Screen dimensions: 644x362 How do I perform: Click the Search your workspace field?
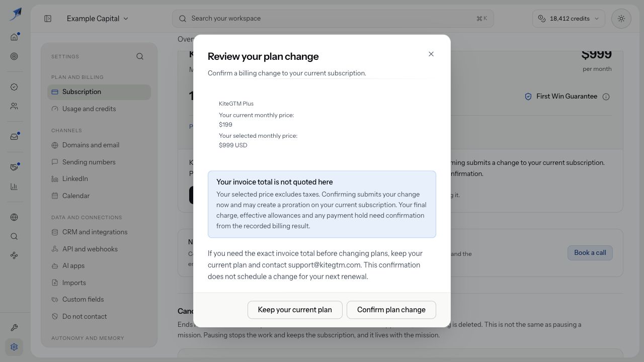[x=333, y=19]
